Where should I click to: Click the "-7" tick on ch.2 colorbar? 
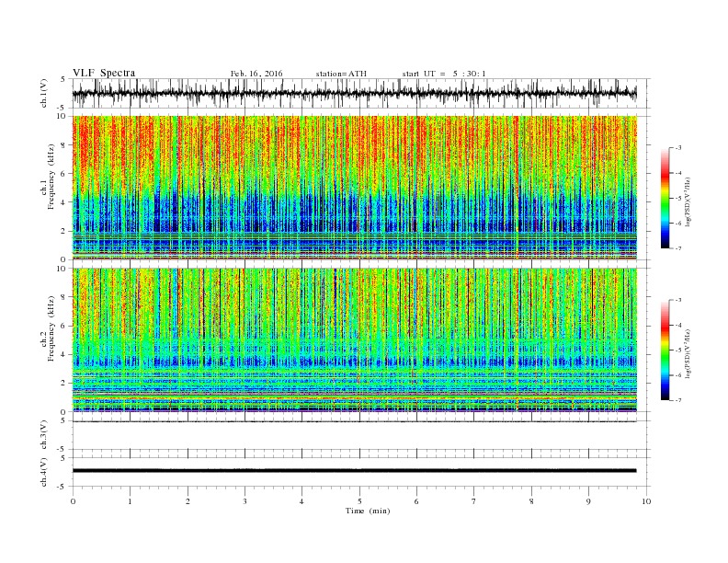[678, 400]
